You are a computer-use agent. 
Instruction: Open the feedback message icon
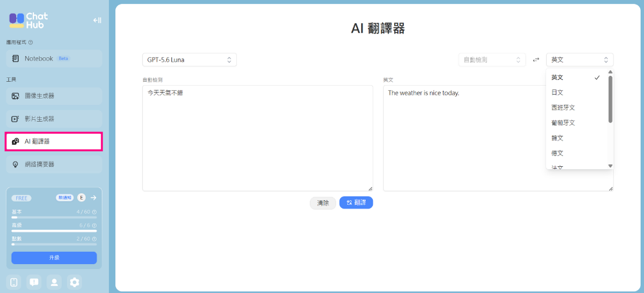pos(34,282)
